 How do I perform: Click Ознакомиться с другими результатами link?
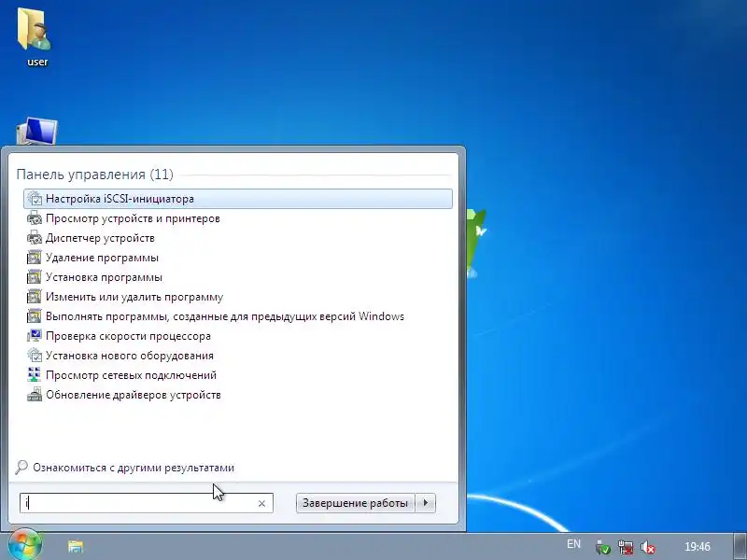coord(134,468)
